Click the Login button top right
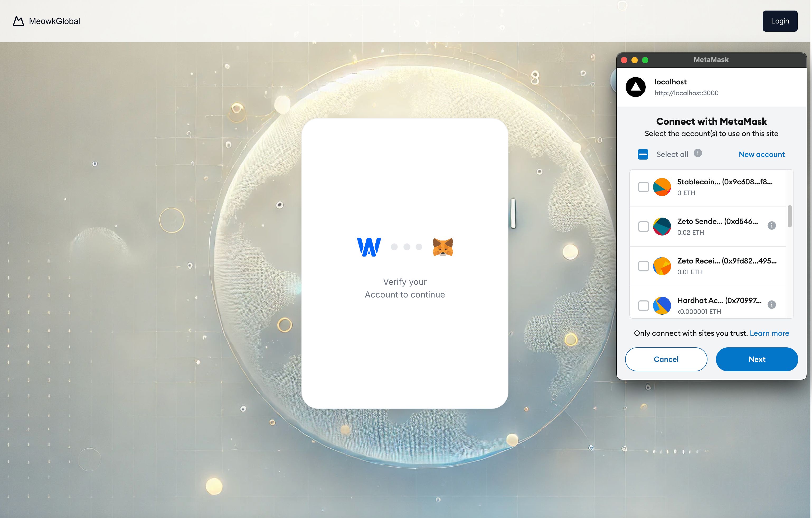This screenshot has width=812, height=518. click(x=780, y=21)
